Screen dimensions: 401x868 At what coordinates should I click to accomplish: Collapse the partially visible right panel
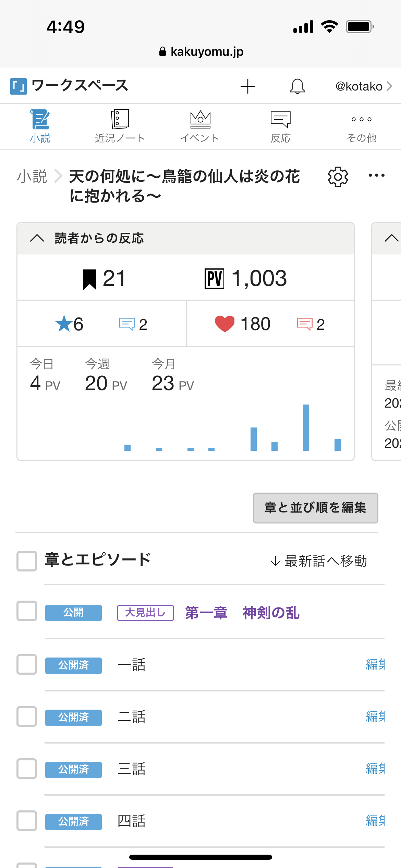[x=391, y=238]
